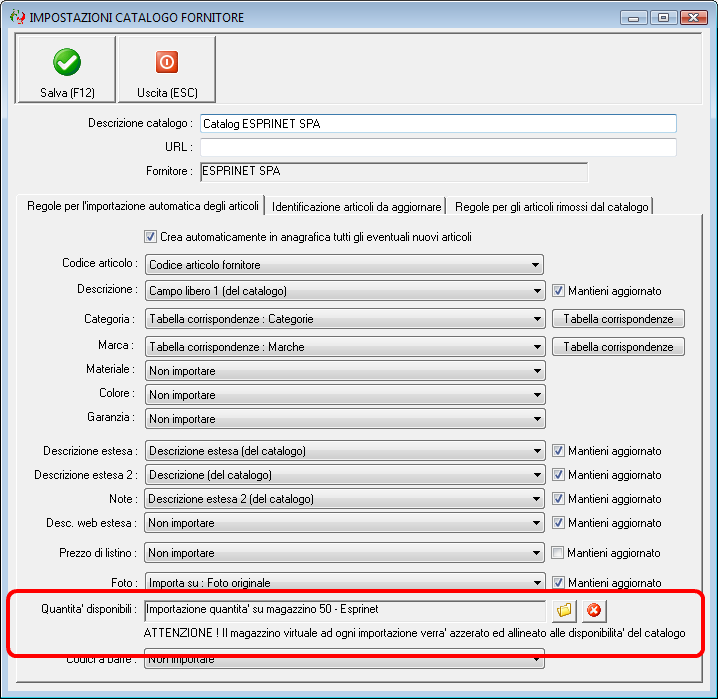Open the Categoria dropdown

coord(345,319)
